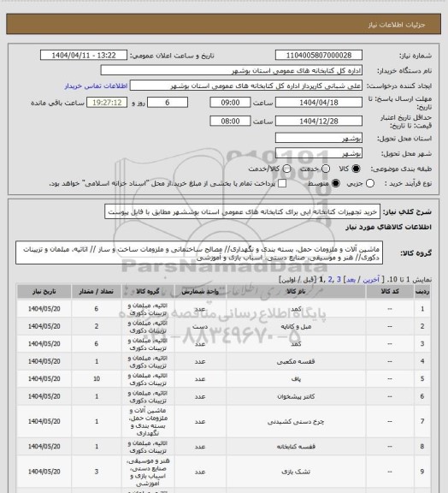
Task: Choose the متوسط purchase type radio
Action: click(x=336, y=183)
